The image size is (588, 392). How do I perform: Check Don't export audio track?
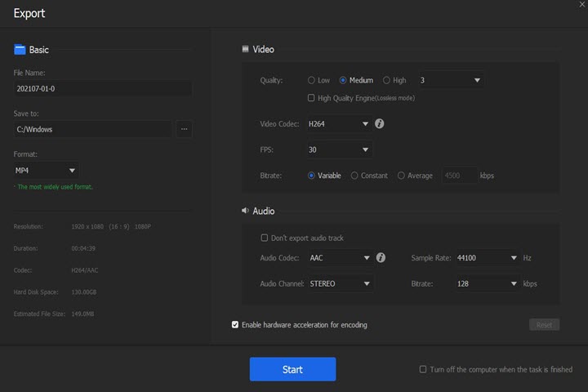(264, 238)
